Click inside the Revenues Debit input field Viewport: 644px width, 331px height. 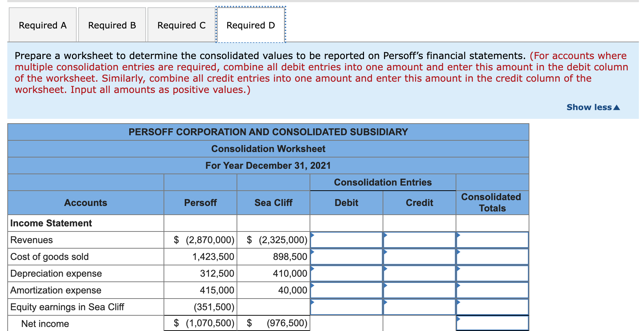[x=347, y=240]
